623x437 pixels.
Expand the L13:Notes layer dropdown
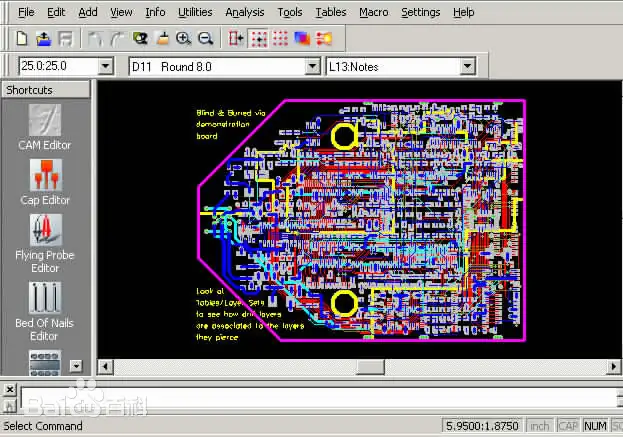466,67
